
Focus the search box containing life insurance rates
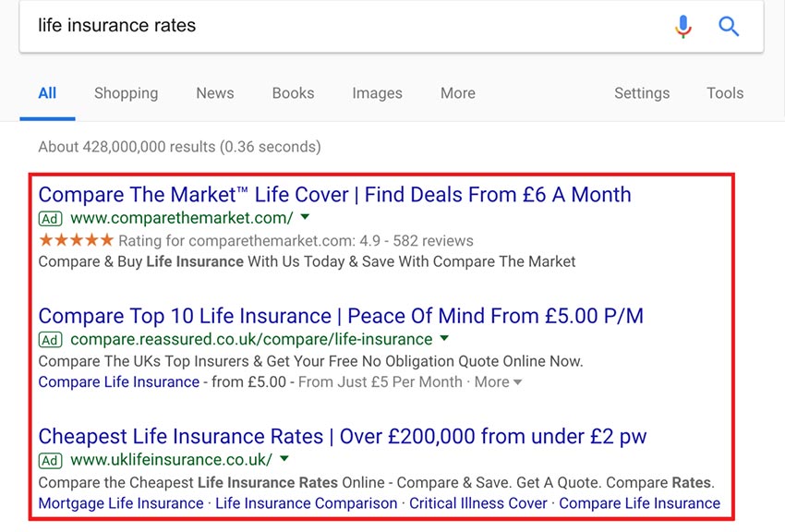[x=392, y=26]
